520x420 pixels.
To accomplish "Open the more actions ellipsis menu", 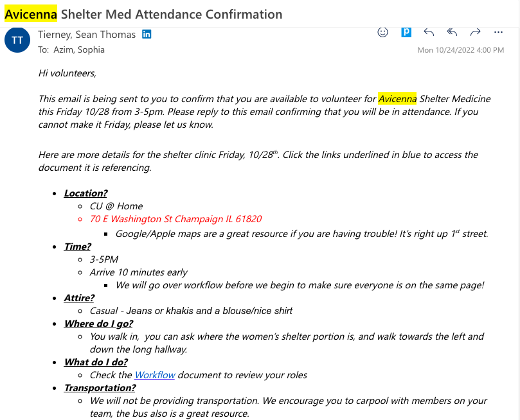I will tap(498, 32).
